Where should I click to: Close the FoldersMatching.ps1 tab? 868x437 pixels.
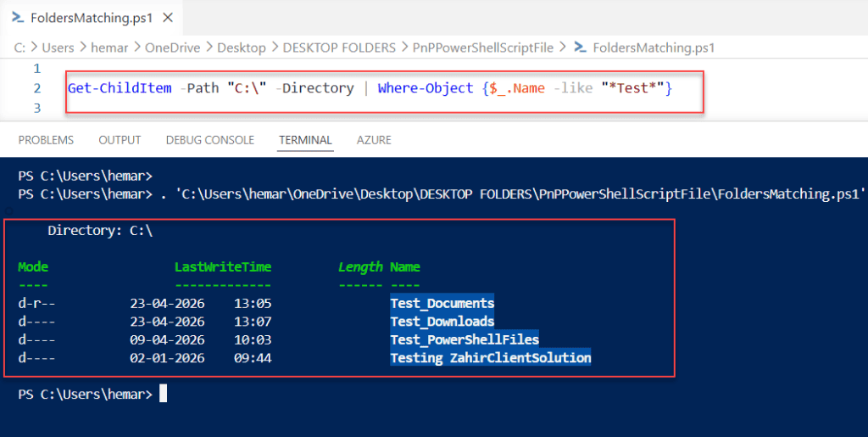click(168, 18)
